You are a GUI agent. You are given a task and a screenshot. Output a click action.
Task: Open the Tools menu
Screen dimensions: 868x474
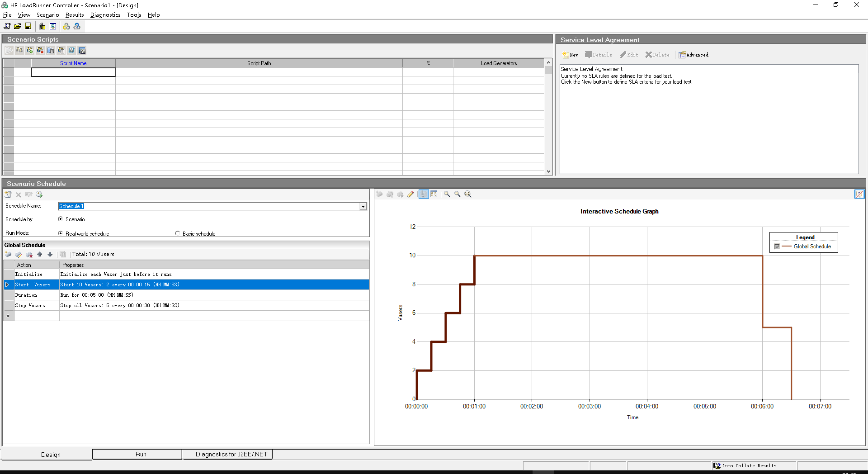pos(134,15)
